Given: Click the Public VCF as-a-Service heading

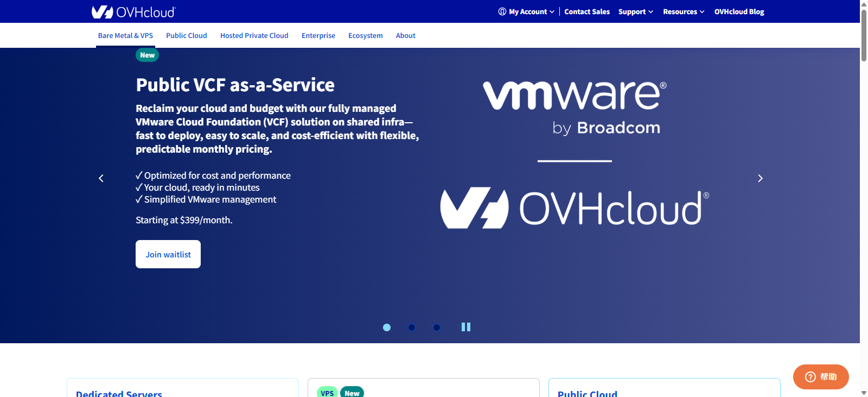Looking at the screenshot, I should coord(235,85).
